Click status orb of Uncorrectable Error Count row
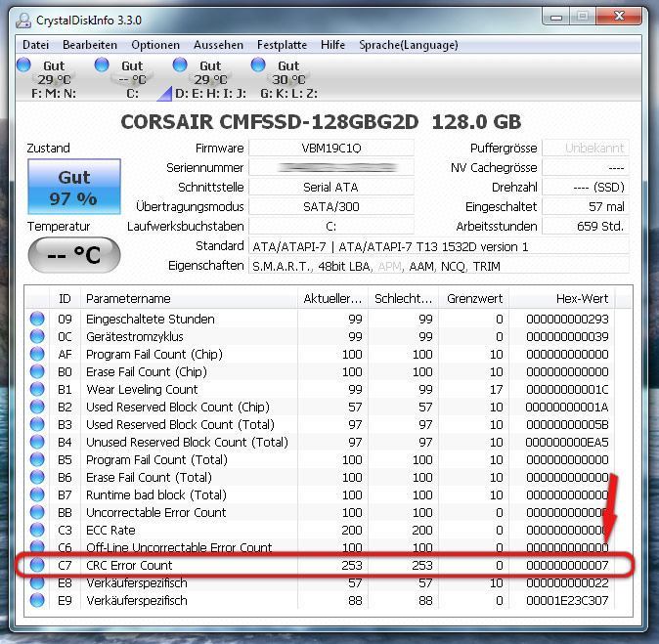 37,512
